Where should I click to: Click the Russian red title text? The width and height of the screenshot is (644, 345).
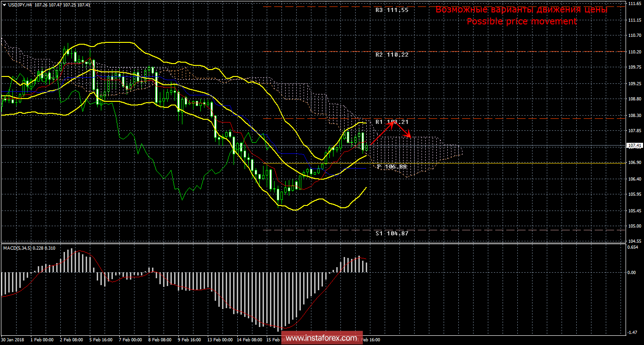click(521, 10)
